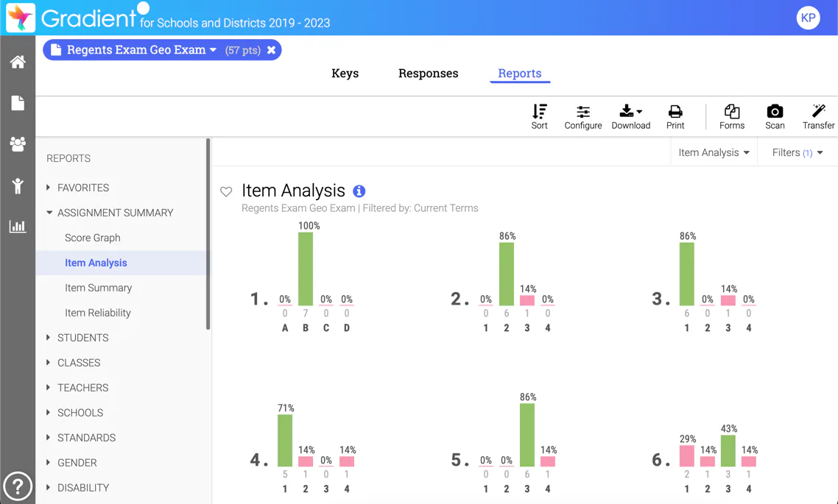Favorite the Item Analysis report with heart
838x504 pixels.
coord(226,192)
